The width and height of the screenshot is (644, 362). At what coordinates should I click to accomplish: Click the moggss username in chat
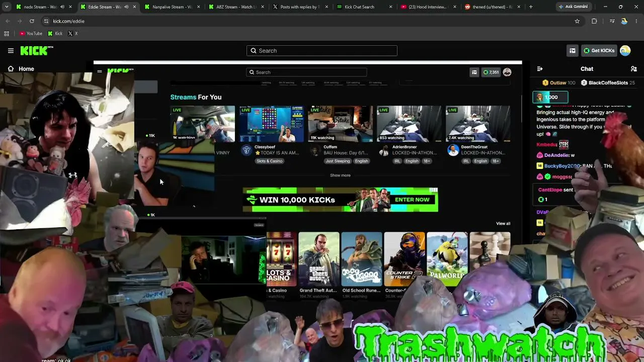[561, 177]
